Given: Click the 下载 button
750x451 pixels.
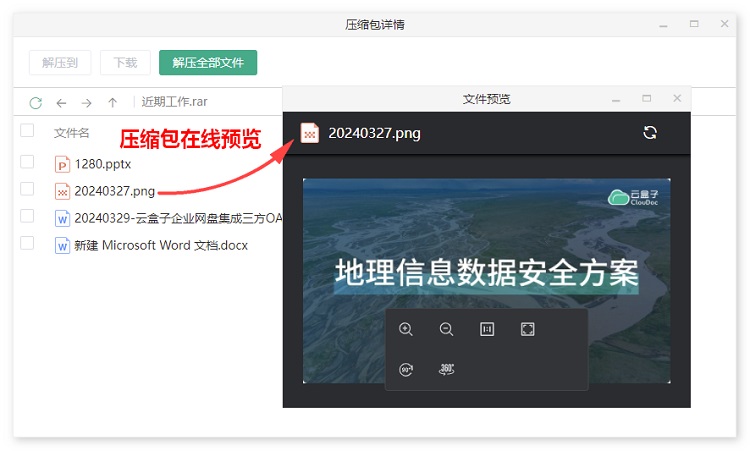Looking at the screenshot, I should coord(125,63).
